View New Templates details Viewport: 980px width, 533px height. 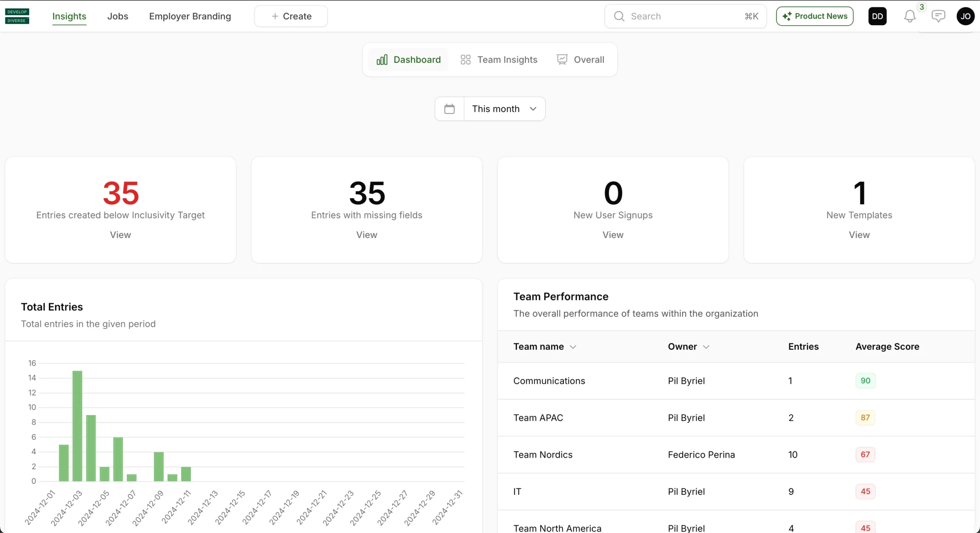859,235
